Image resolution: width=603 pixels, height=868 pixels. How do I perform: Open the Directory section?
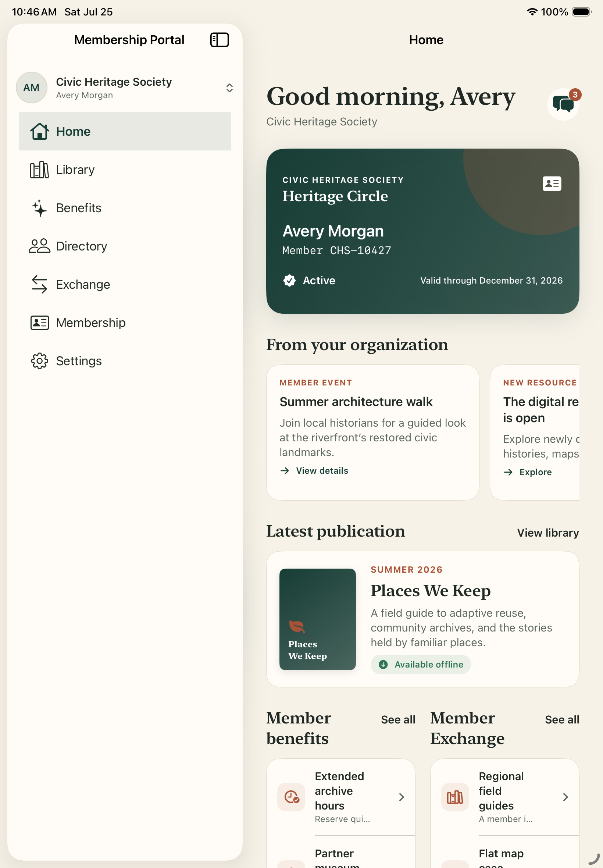(125, 246)
